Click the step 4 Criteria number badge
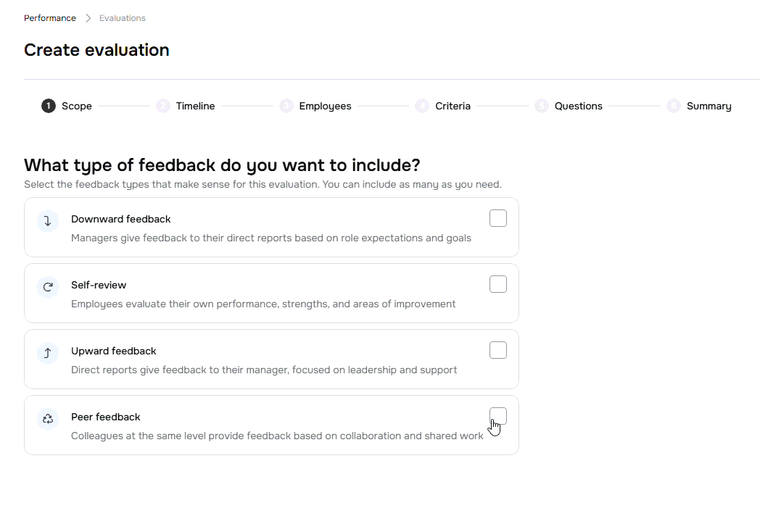Viewport: 760px width, 532px height. coord(422,106)
